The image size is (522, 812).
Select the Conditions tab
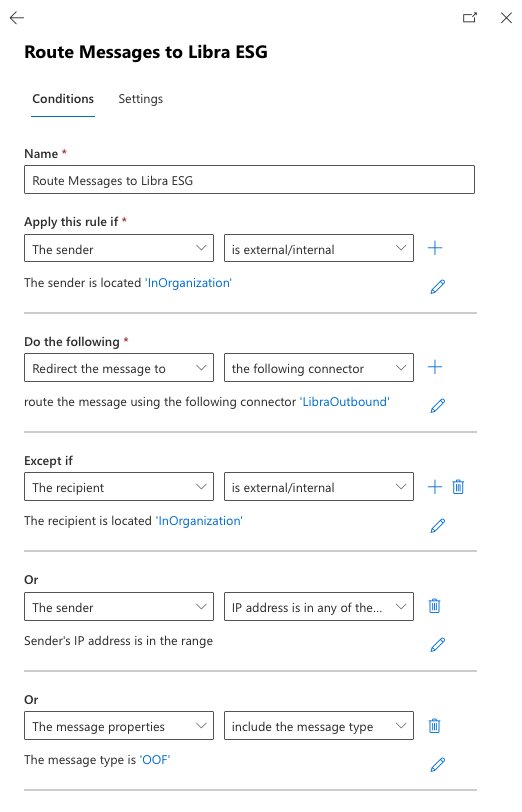[x=63, y=99]
